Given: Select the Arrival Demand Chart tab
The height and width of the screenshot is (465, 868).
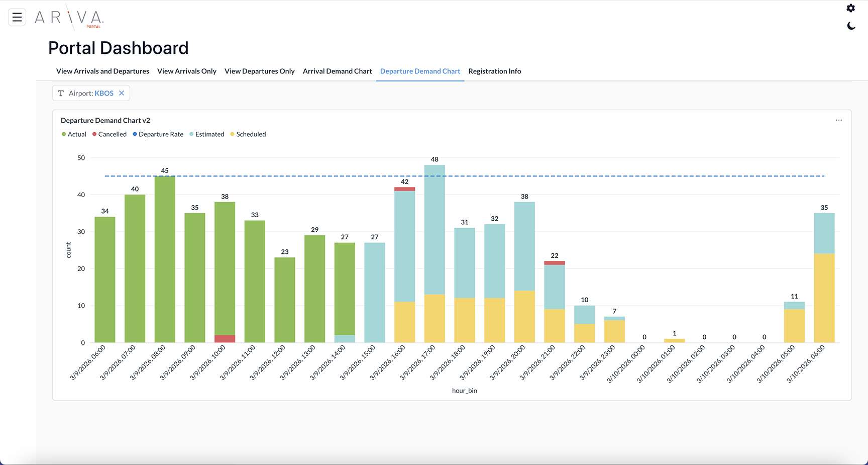Looking at the screenshot, I should (x=337, y=71).
